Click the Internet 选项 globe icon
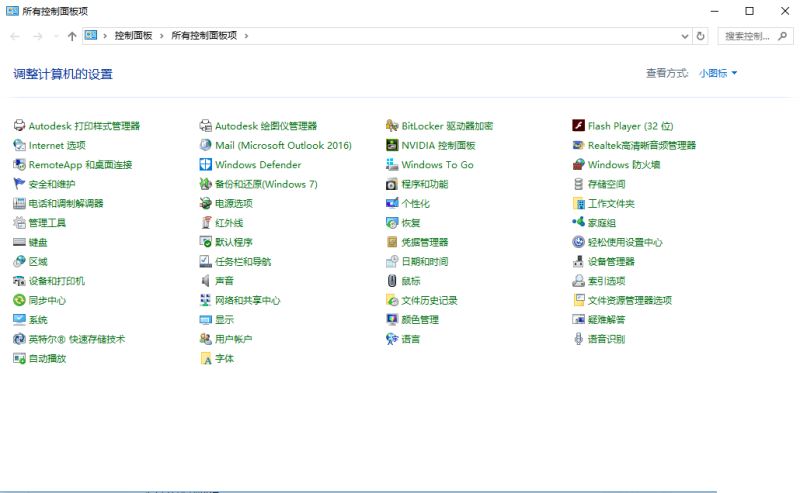 point(19,145)
